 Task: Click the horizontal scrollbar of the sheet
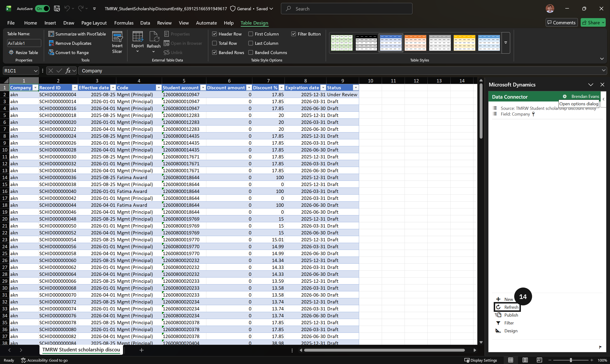384,350
